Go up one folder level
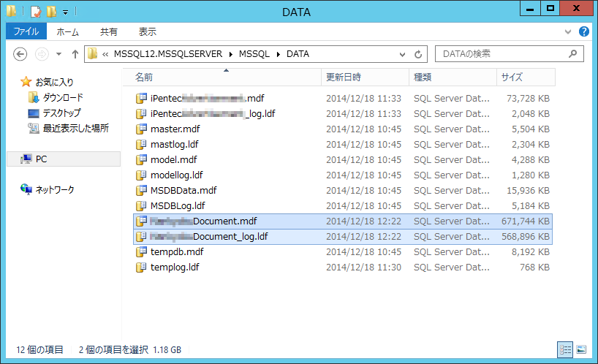Viewport: 598px width, 364px height. pos(75,54)
